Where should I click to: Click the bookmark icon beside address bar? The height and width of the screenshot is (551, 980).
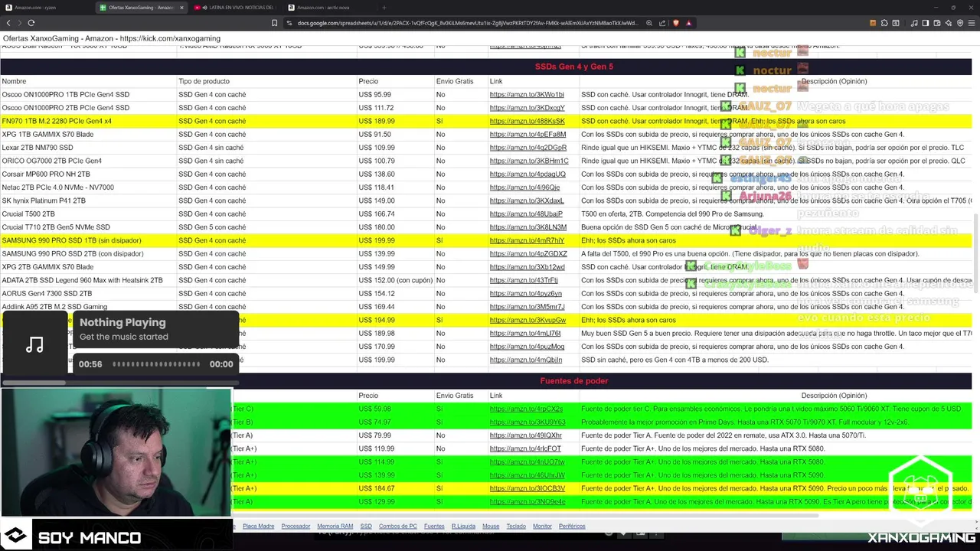pos(274,23)
